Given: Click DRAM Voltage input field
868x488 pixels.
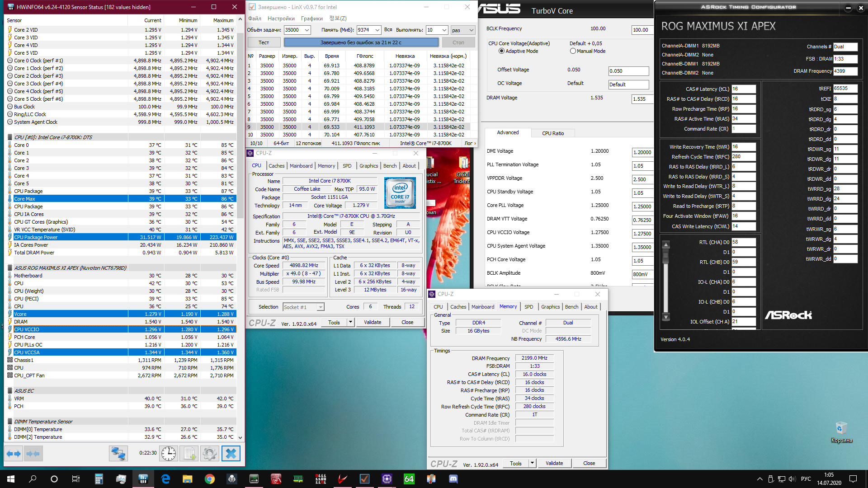Looking at the screenshot, I should click(642, 99).
